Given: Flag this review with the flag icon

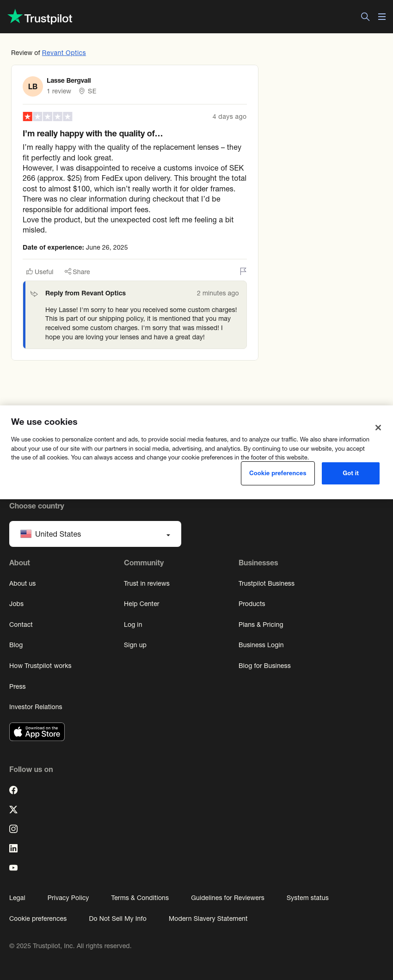Looking at the screenshot, I should pyautogui.click(x=243, y=271).
